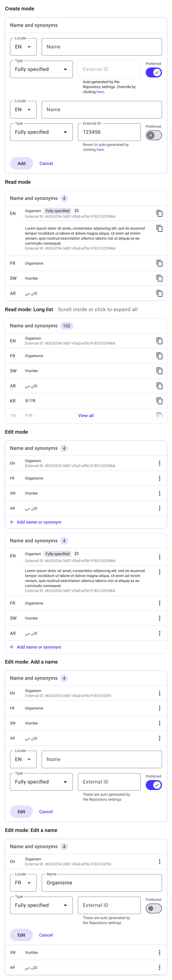This screenshot has height=980, width=172.
Task: Enable the Preferred toggle beside External ID 123456
Action: (x=154, y=135)
